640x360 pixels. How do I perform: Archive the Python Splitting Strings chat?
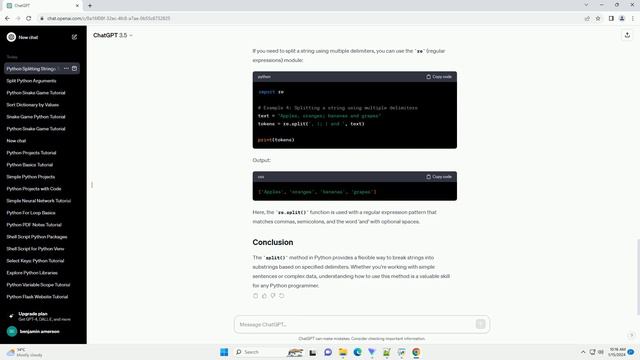(74, 69)
